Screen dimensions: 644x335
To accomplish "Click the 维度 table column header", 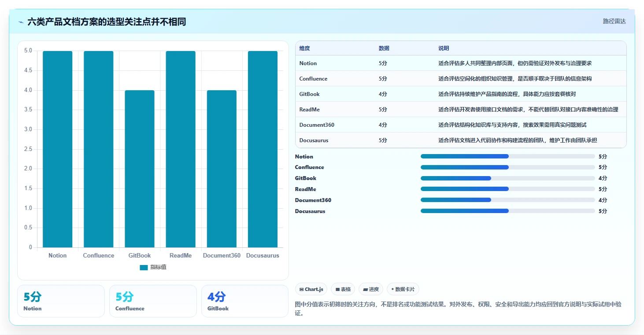I will [x=304, y=48].
